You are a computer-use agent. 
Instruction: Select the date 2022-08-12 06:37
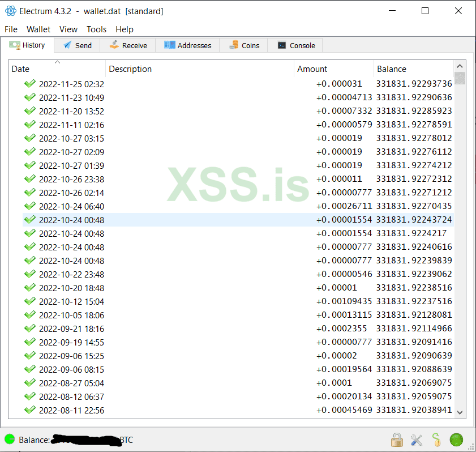[x=72, y=396]
